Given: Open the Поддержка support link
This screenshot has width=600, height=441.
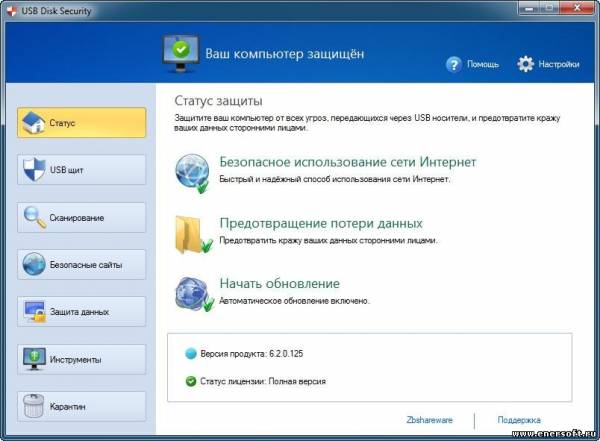Looking at the screenshot, I should point(519,420).
